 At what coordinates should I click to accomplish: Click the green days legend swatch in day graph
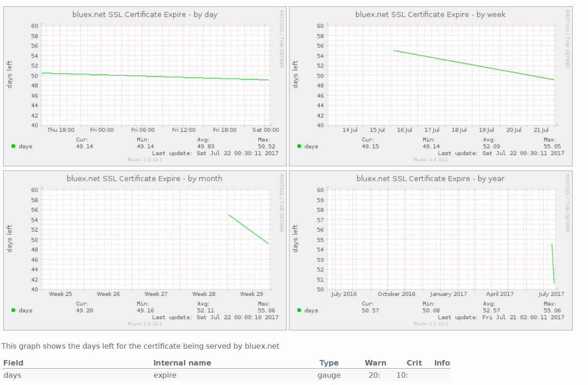pyautogui.click(x=13, y=146)
